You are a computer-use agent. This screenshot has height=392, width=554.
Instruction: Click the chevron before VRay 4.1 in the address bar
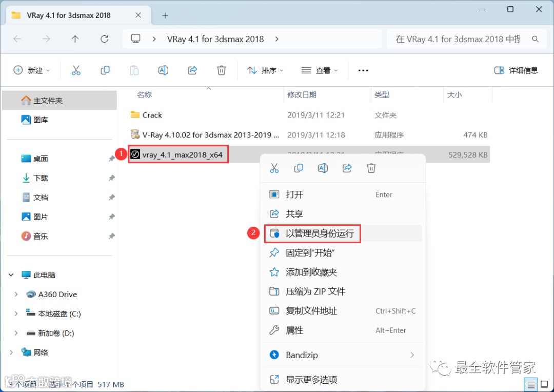pyautogui.click(x=154, y=39)
